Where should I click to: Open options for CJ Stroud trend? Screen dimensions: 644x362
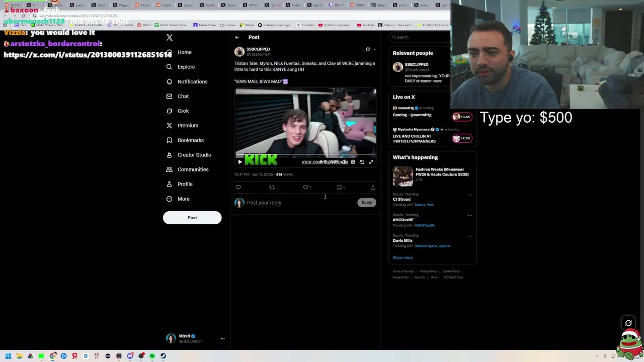470,195
